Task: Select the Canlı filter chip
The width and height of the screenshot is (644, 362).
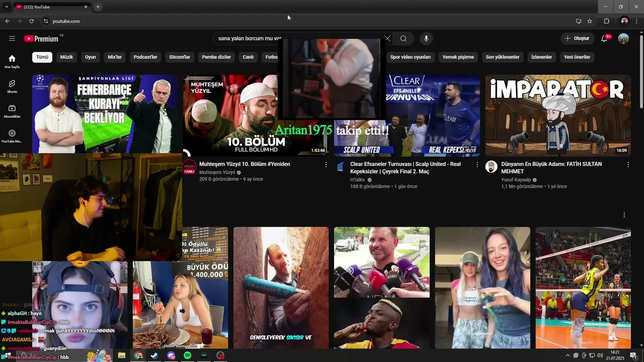Action: pos(249,57)
